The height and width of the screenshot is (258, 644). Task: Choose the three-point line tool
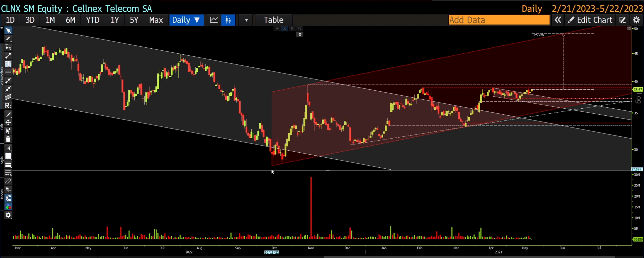point(8,81)
